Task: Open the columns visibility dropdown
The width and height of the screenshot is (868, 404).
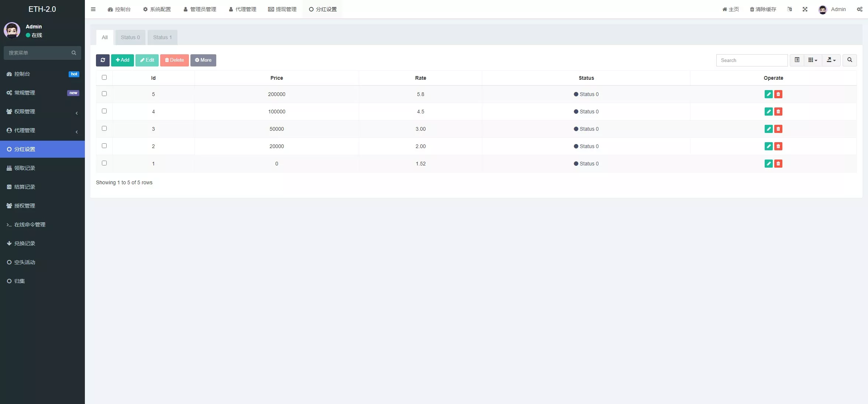Action: (x=813, y=60)
